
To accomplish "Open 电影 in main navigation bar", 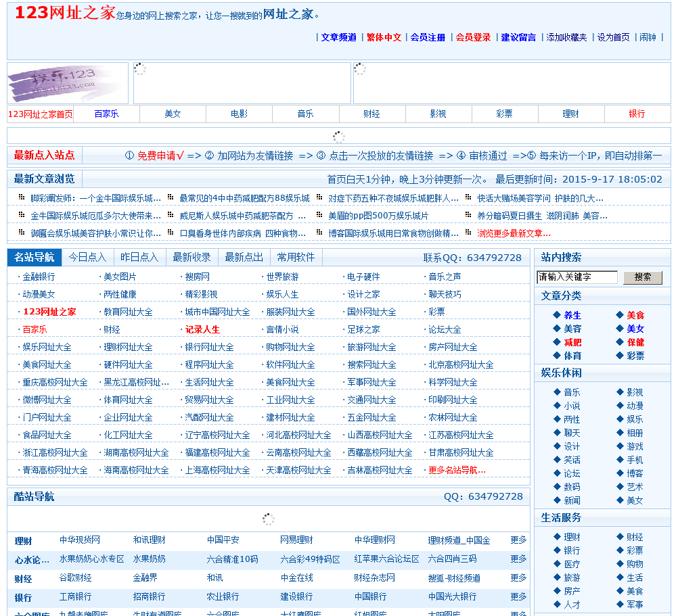I will click(x=239, y=114).
